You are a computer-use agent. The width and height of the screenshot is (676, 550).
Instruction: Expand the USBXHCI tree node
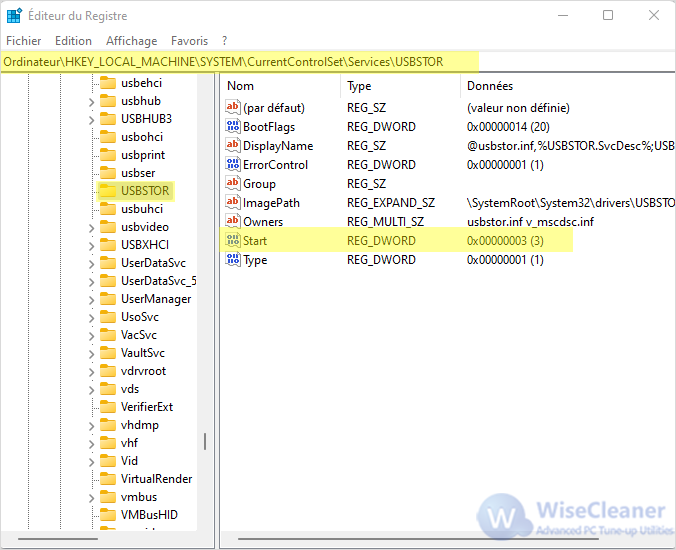pyautogui.click(x=91, y=246)
